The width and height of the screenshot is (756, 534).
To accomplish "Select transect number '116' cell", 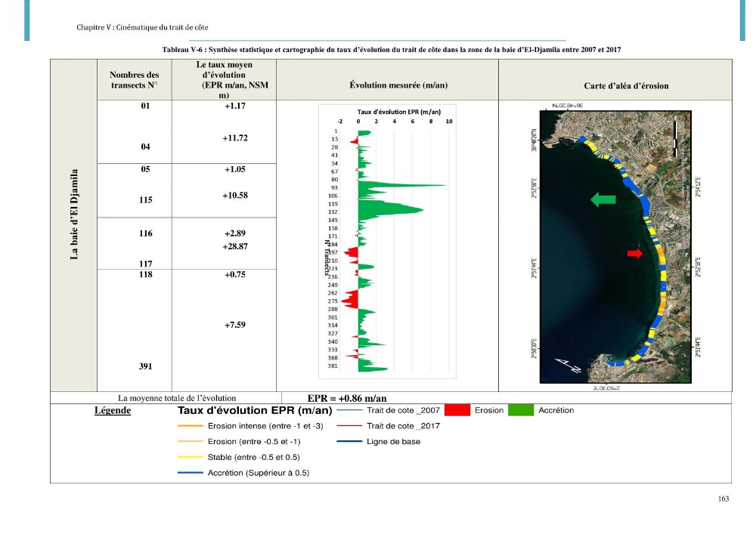I will point(146,233).
